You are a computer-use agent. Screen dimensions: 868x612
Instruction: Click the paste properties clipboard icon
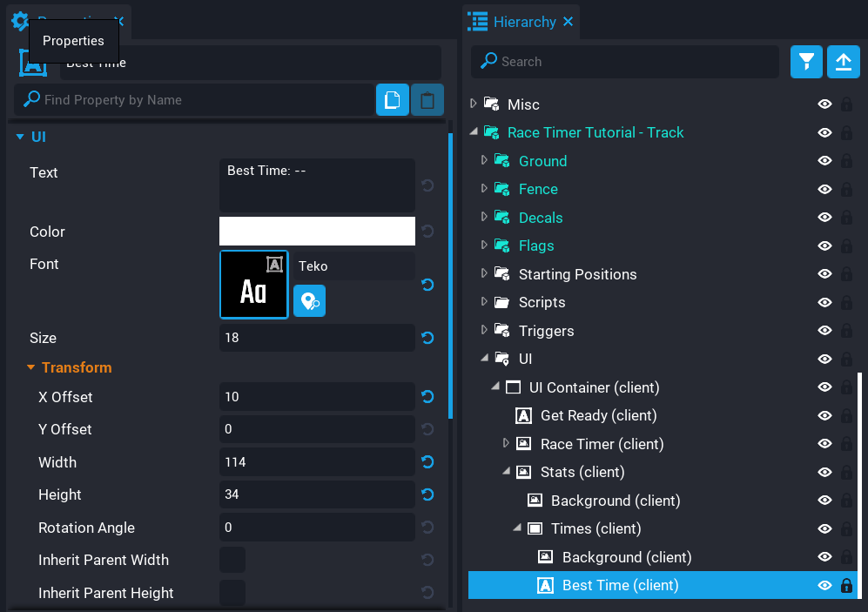427,100
